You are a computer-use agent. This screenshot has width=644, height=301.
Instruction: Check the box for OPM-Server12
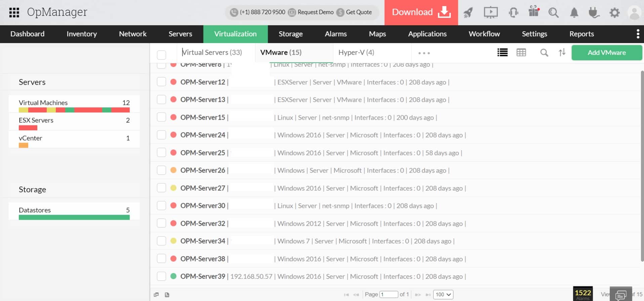[162, 82]
